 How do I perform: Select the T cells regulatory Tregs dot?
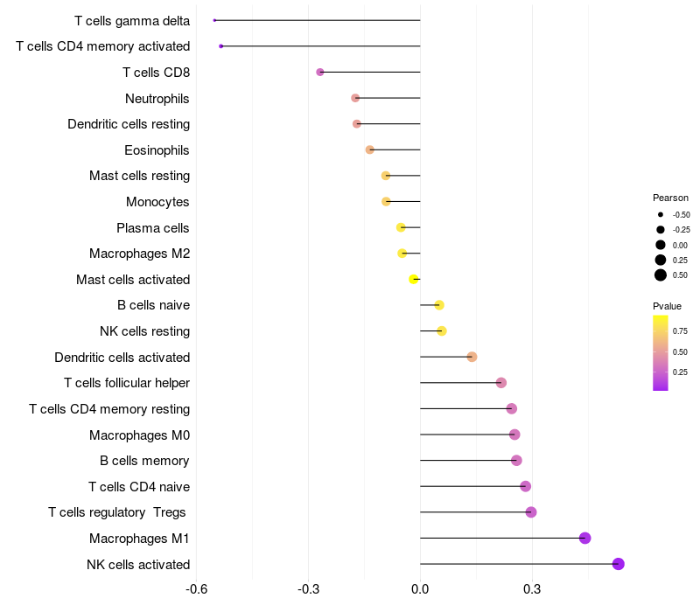click(531, 512)
